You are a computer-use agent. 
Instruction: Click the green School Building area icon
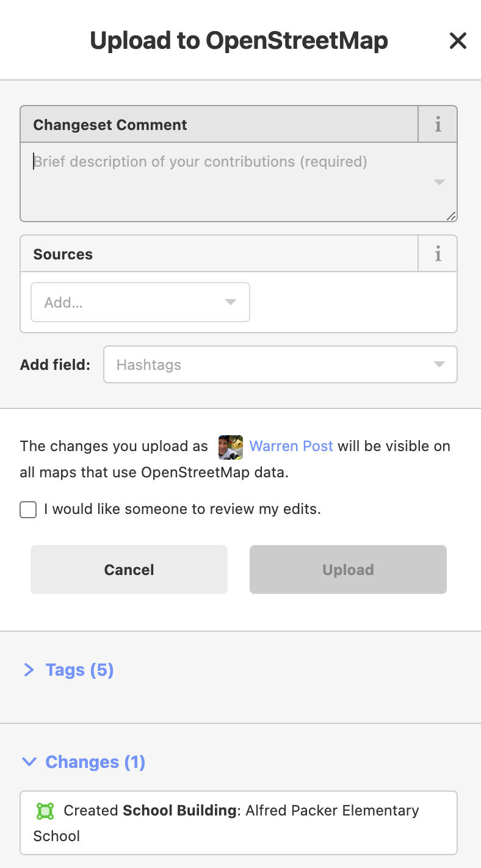coord(45,811)
